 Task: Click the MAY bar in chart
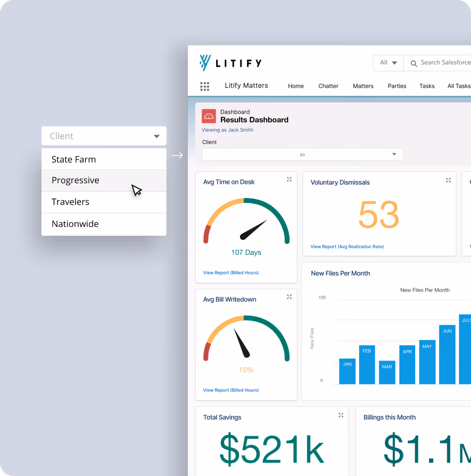tap(427, 362)
